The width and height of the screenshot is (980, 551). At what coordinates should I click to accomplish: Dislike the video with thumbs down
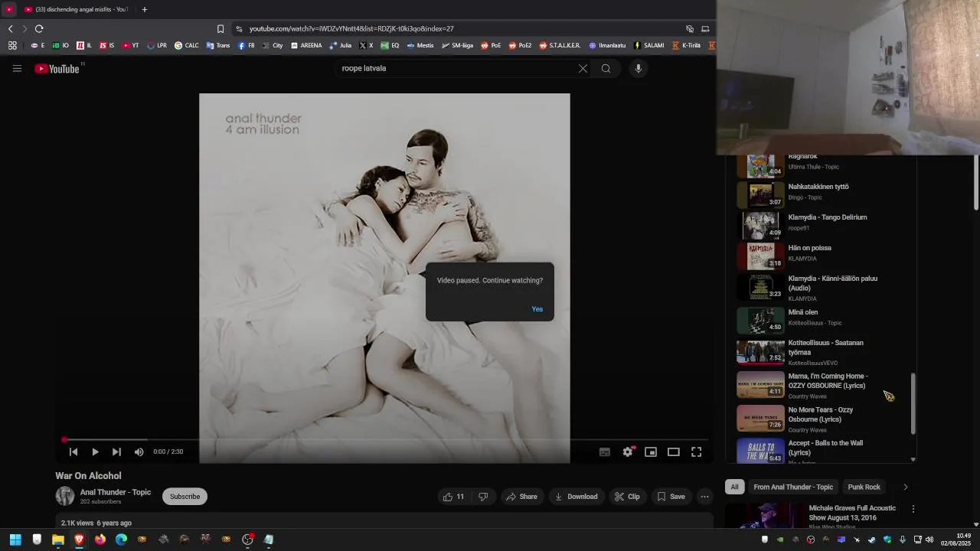(483, 497)
